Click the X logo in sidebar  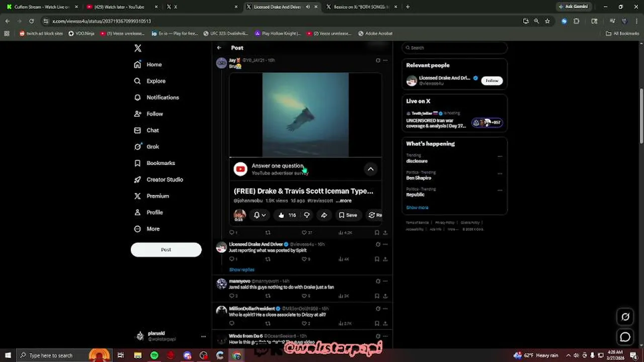138,48
